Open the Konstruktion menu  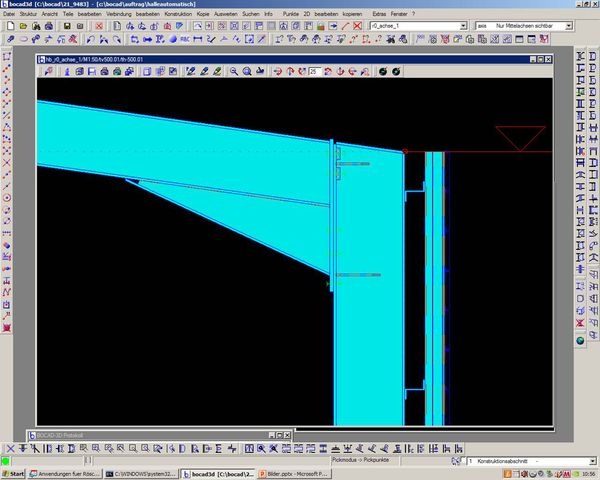[178, 14]
